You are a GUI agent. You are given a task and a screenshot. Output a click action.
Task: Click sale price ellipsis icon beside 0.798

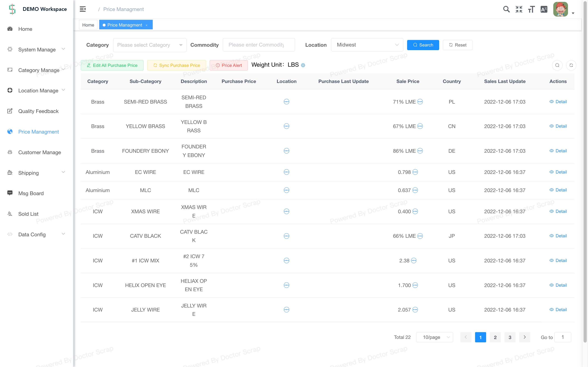click(415, 172)
